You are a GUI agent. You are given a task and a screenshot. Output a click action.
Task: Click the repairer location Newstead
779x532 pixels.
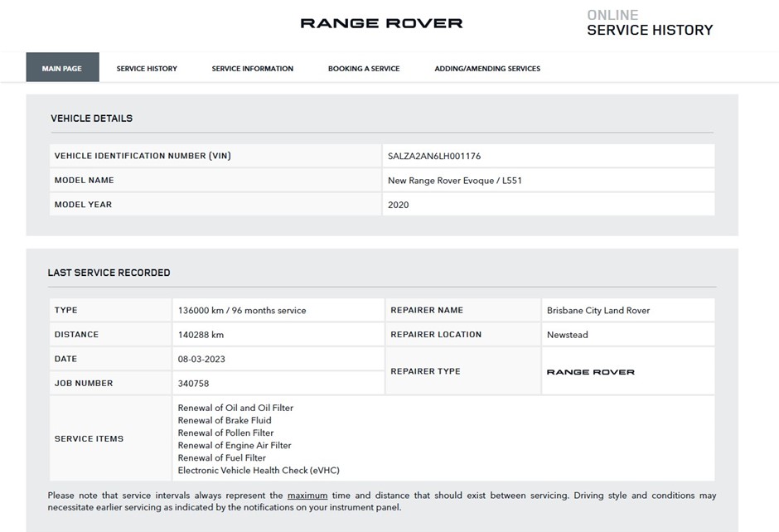[567, 335]
